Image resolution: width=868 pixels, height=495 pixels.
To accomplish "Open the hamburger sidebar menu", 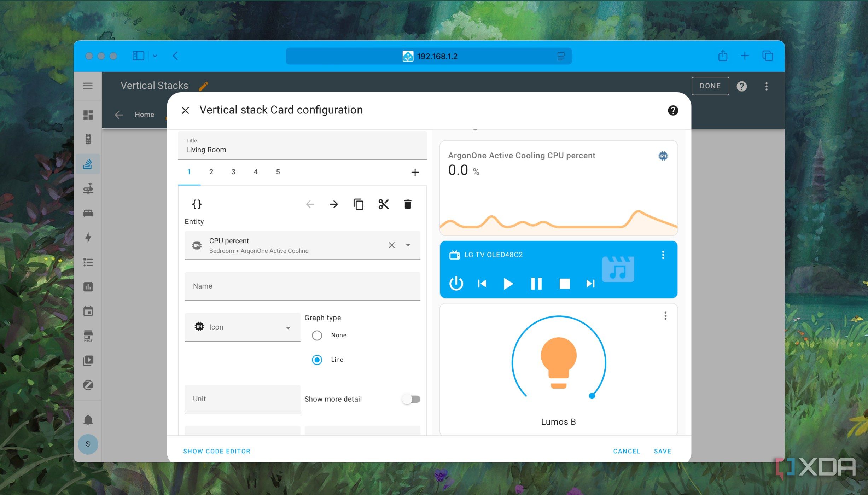I will point(88,86).
